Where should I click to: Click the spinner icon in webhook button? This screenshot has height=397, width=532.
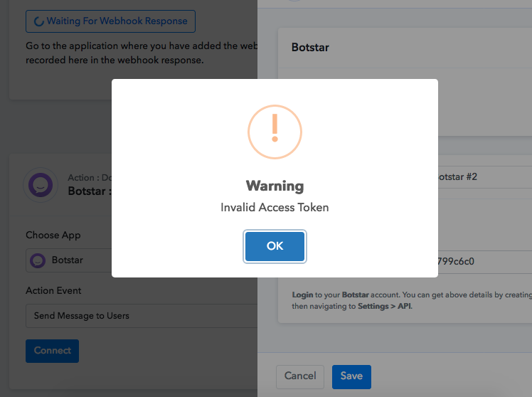38,21
